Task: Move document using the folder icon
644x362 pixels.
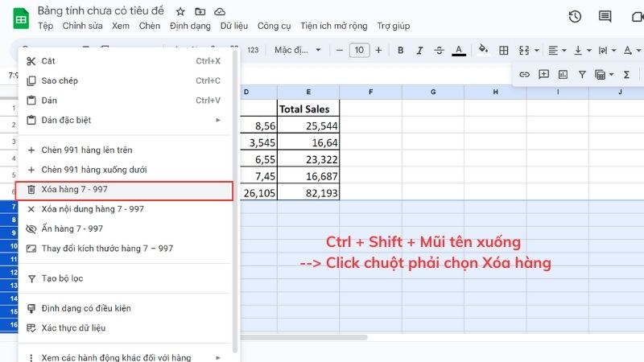Action: point(200,11)
